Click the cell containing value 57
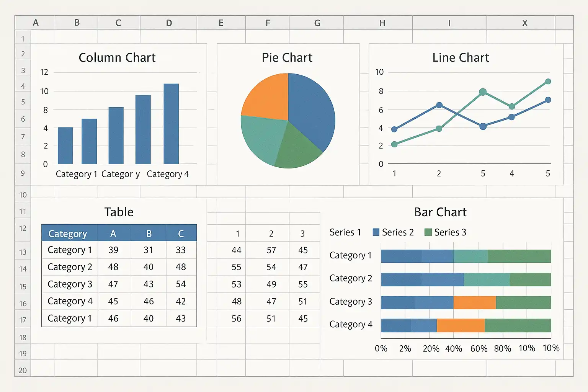588x392 pixels. tap(271, 250)
